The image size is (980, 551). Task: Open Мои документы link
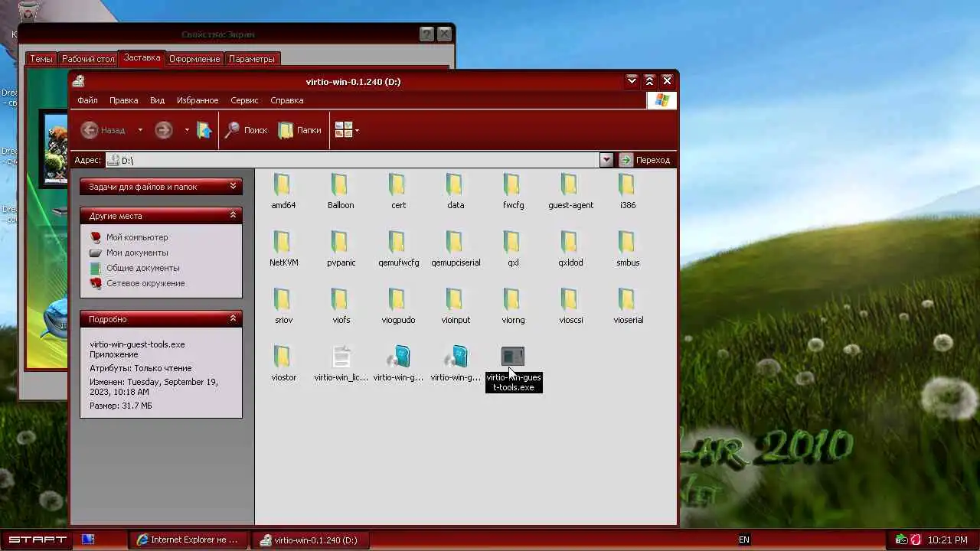click(x=137, y=253)
